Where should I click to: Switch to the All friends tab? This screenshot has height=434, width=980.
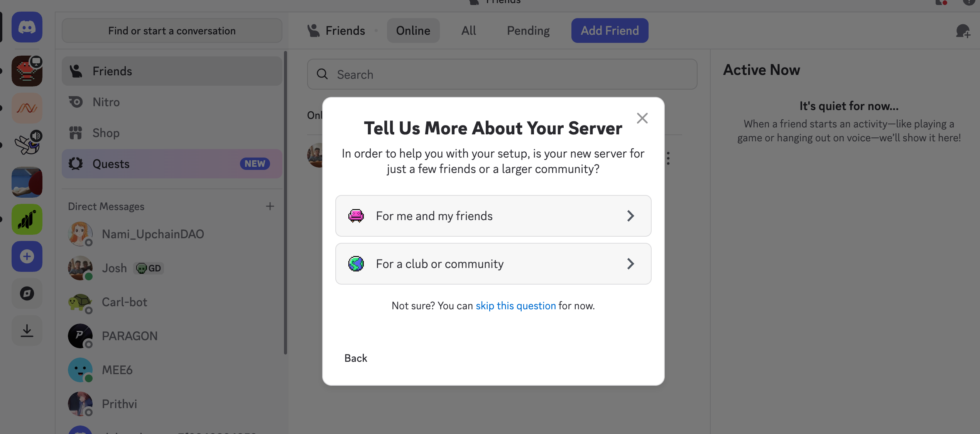468,31
